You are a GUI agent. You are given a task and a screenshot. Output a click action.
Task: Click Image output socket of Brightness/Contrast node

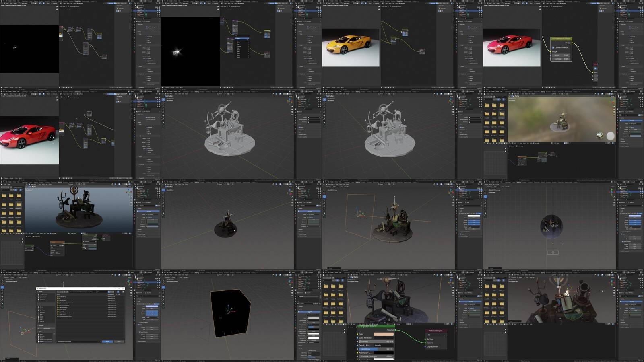[572, 43]
